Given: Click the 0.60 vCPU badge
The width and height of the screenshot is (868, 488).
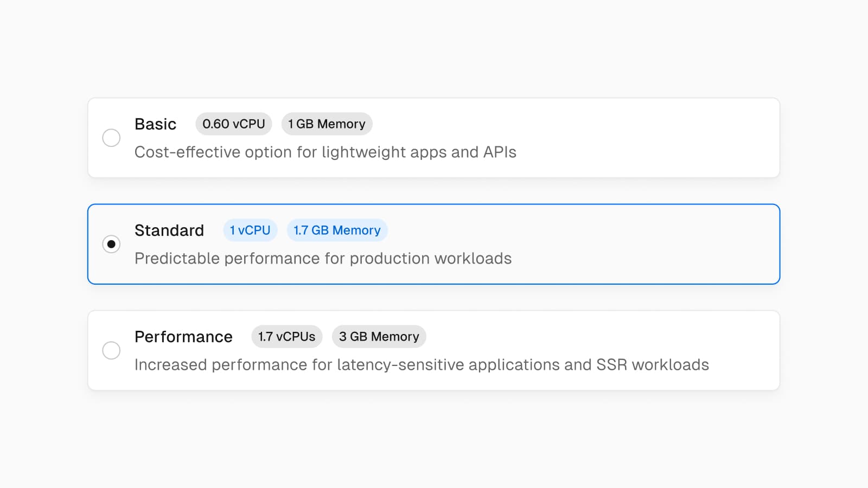Looking at the screenshot, I should 233,124.
